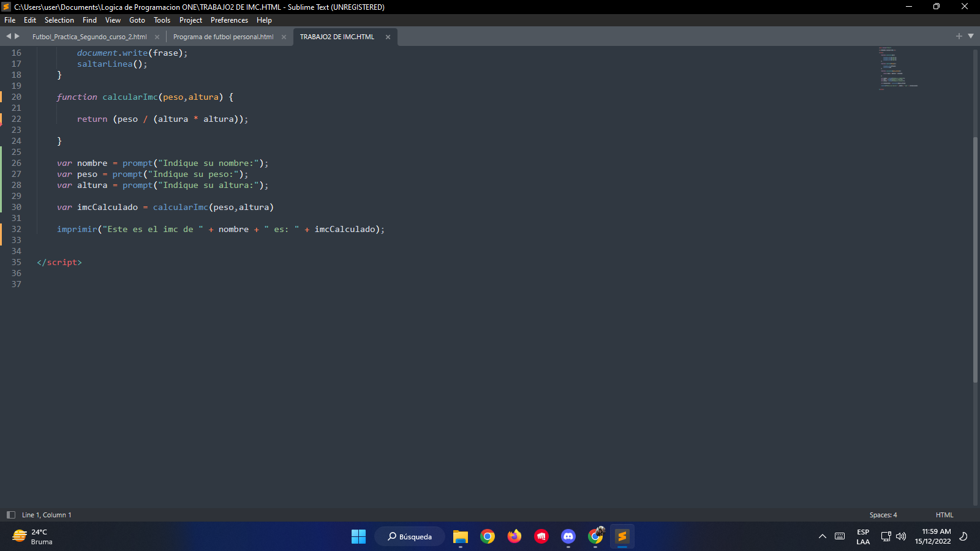The width and height of the screenshot is (980, 551).
Task: Click the minimap code preview
Action: tap(898, 68)
